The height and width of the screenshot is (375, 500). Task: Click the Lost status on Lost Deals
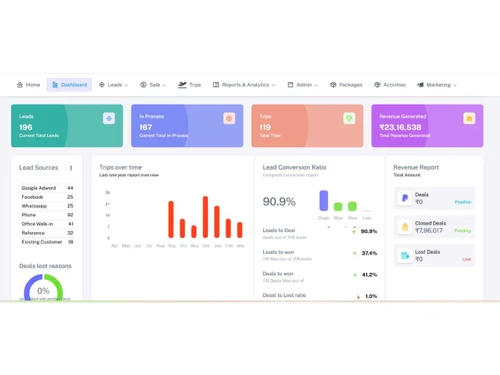(x=467, y=259)
